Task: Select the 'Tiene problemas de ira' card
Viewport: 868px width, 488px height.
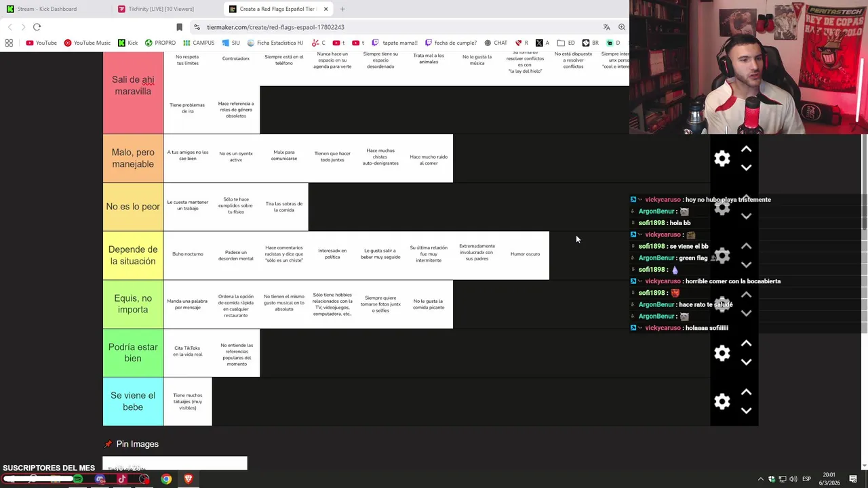Action: [187, 110]
